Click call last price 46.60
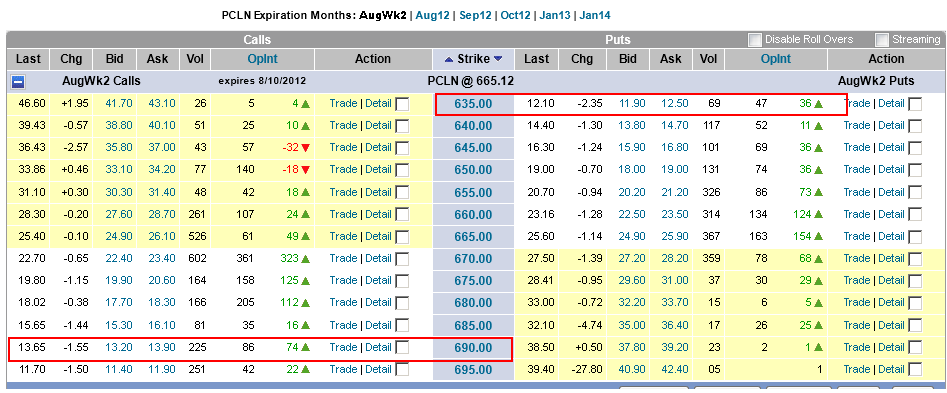This screenshot has height=393, width=947. click(x=31, y=103)
